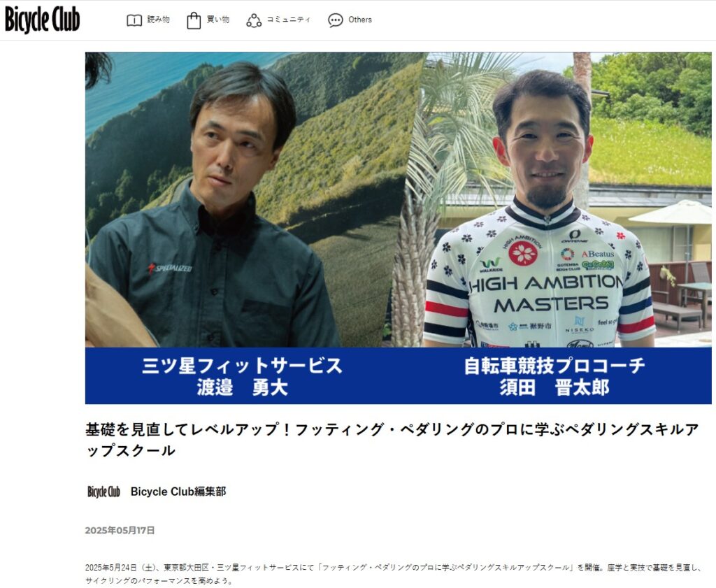Click the community circles icon
This screenshot has height=588, width=716.
254,20
